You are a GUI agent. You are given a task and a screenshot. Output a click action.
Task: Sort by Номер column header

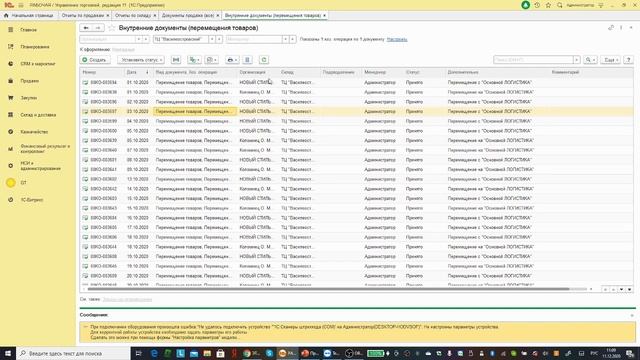(x=102, y=72)
